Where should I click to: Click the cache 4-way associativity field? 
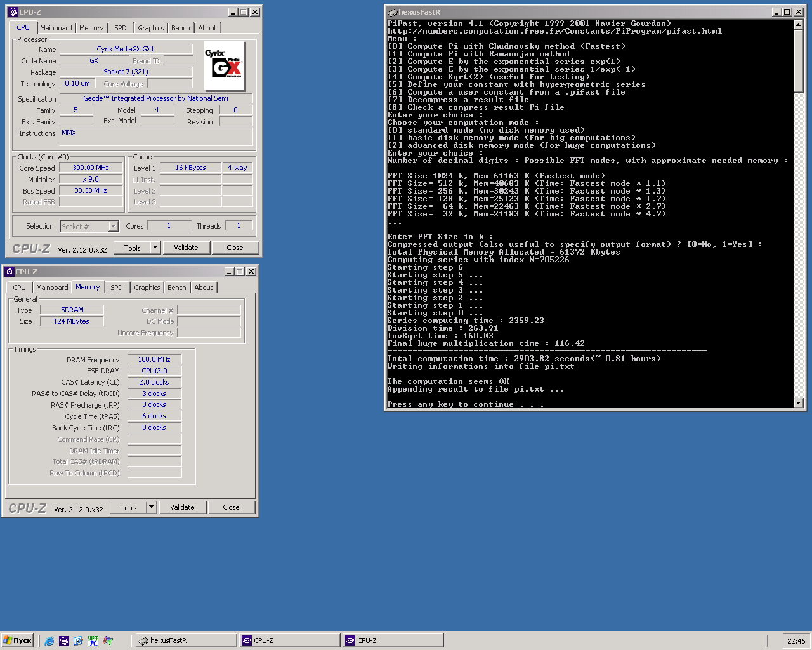point(237,168)
